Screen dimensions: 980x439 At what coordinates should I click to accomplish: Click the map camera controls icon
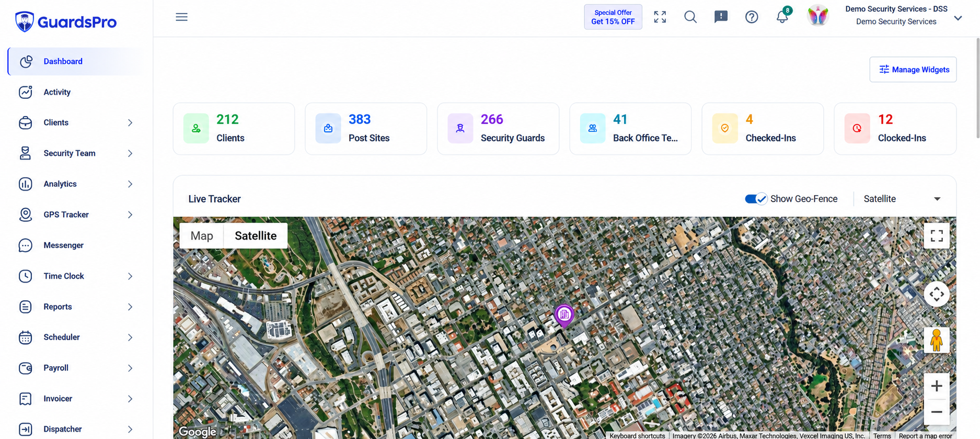click(937, 294)
